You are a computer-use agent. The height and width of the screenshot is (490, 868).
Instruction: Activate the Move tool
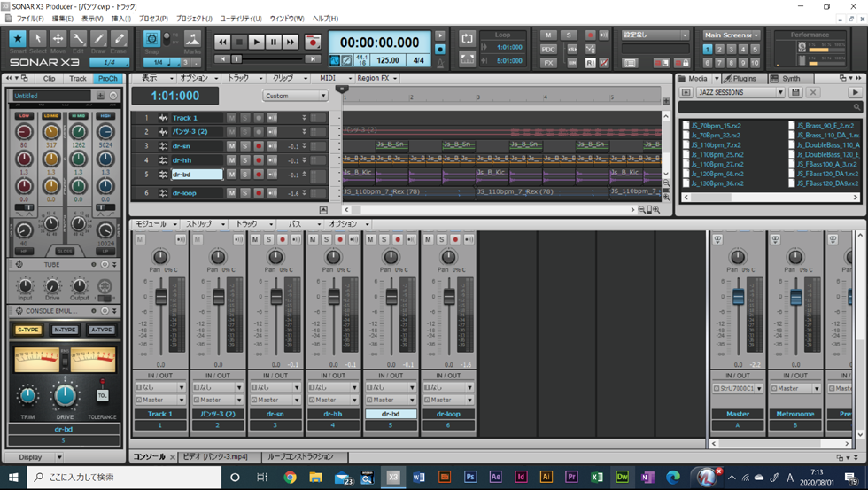[x=58, y=39]
